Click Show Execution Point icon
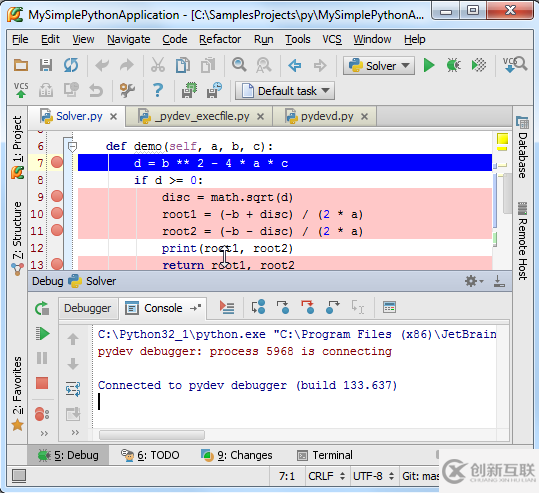 [227, 307]
